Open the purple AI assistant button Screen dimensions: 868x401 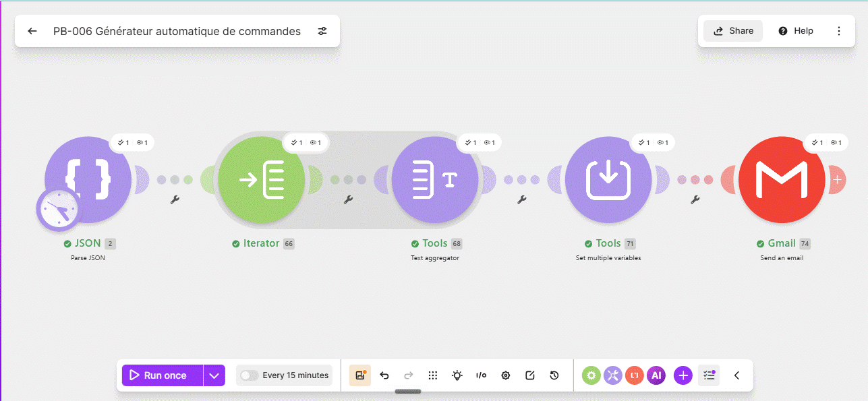coord(656,375)
